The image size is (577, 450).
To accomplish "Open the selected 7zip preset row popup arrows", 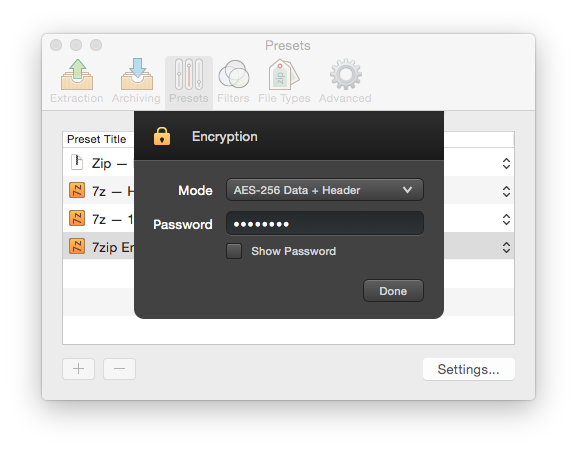I will point(506,247).
